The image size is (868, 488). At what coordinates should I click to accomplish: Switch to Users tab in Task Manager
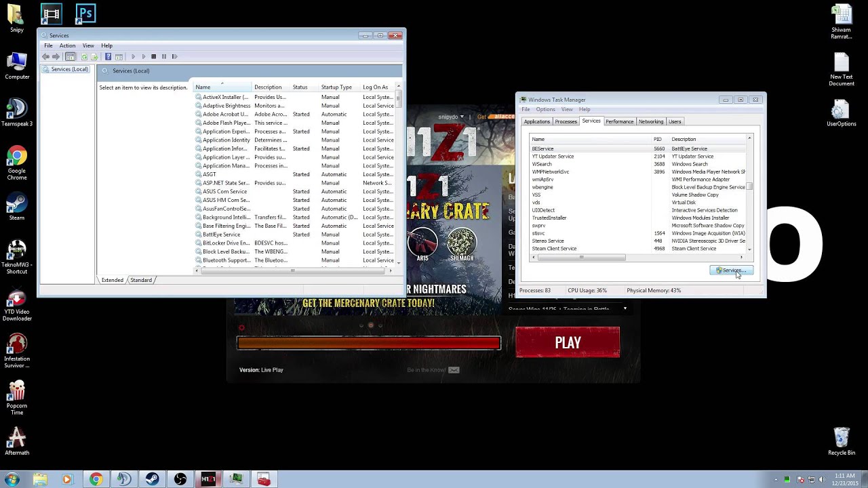[x=675, y=121]
